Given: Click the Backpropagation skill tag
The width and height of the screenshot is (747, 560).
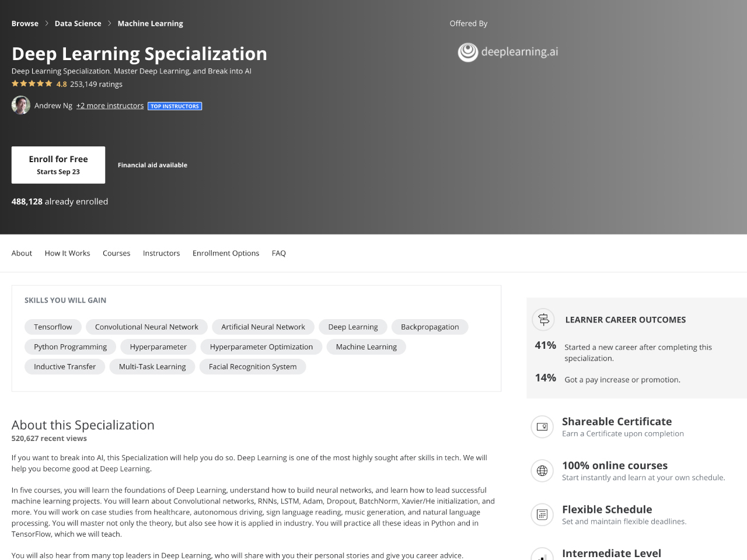Looking at the screenshot, I should (x=430, y=327).
